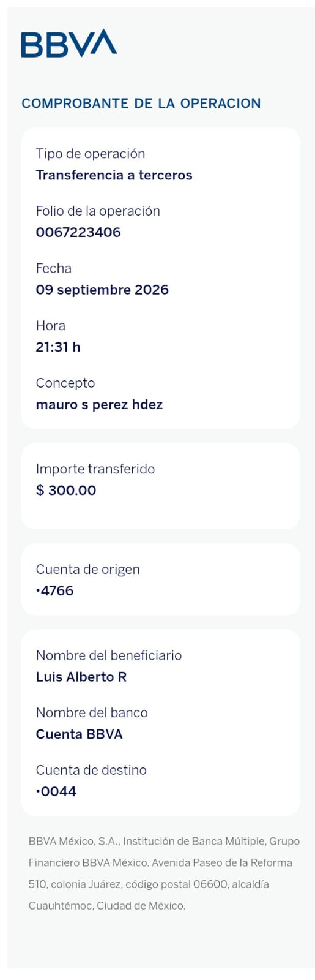Screen dimensions: 315x980
Task: Select the amount $ 300.00
Action: pos(66,491)
